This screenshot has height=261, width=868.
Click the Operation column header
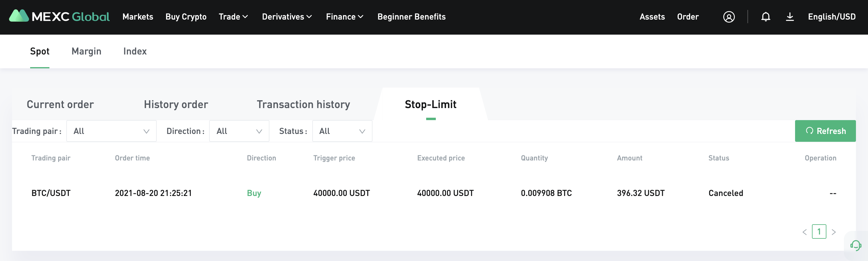click(820, 158)
